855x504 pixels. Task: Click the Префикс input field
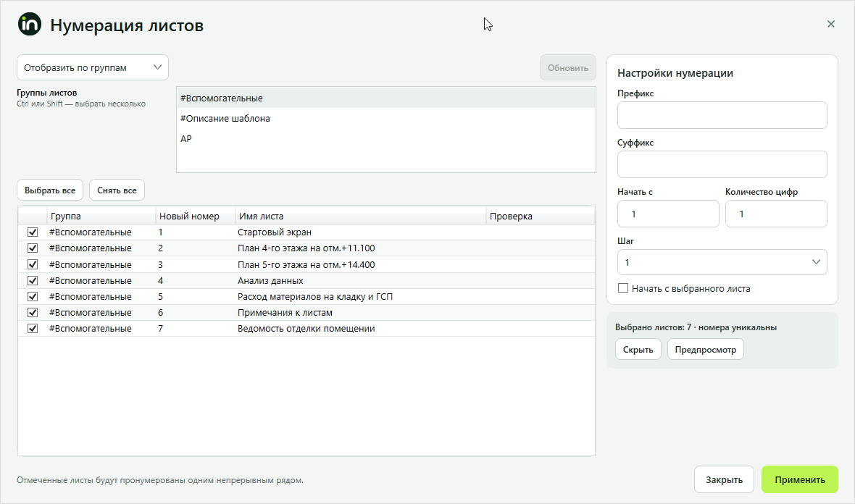(x=722, y=115)
